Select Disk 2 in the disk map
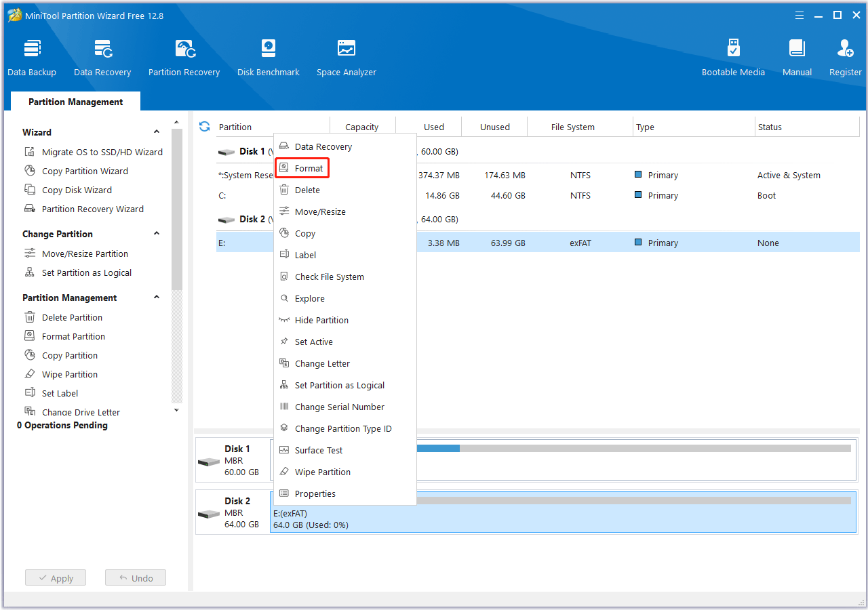The width and height of the screenshot is (868, 610). pyautogui.click(x=233, y=512)
